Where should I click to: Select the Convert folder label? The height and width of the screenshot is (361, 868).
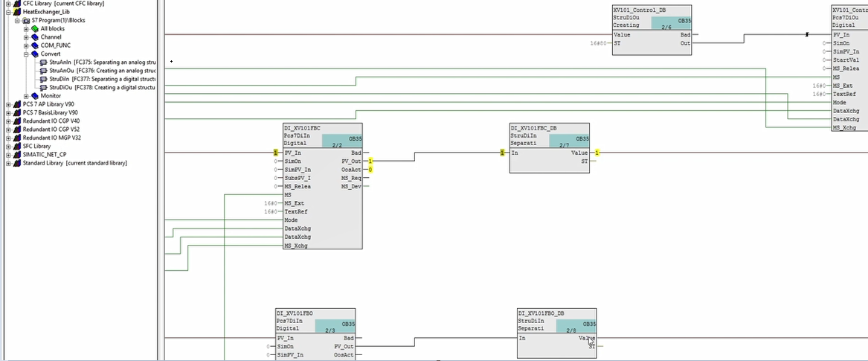51,54
